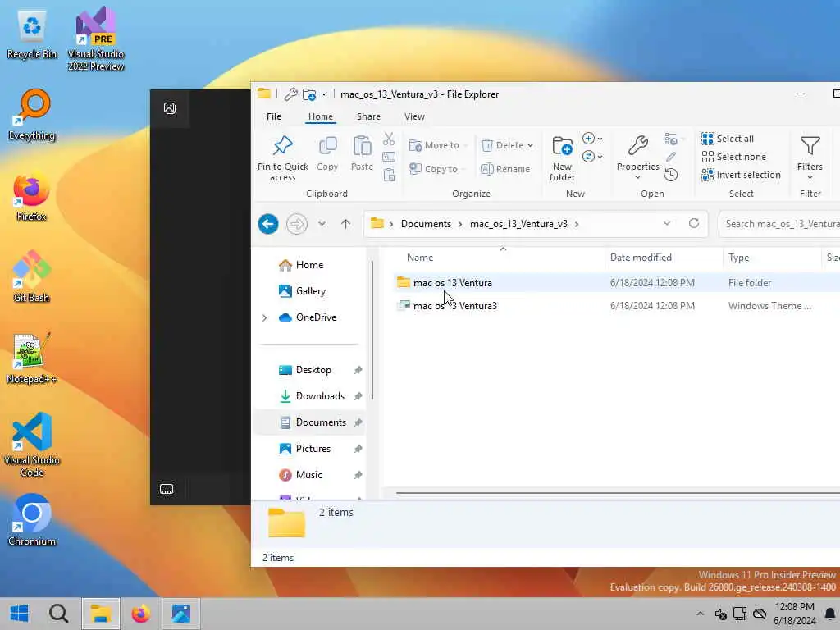This screenshot has height=630, width=840.
Task: Click the Copy path icon
Action: click(389, 157)
